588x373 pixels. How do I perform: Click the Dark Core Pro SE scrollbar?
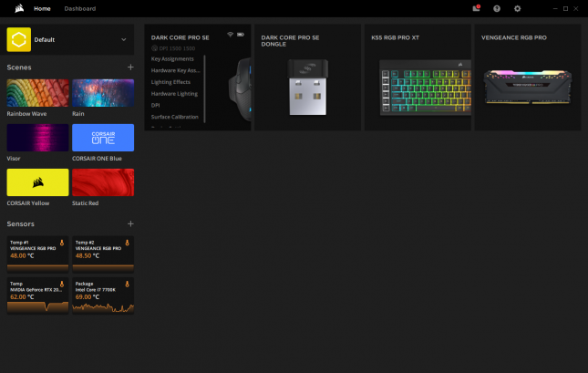(x=204, y=89)
